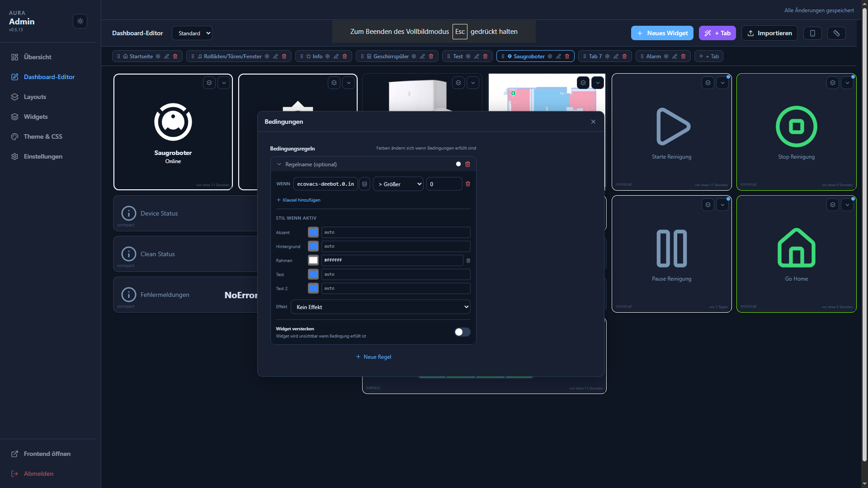Image resolution: width=868 pixels, height=488 pixels.
Task: Click the white rule activation circle
Action: click(x=458, y=164)
